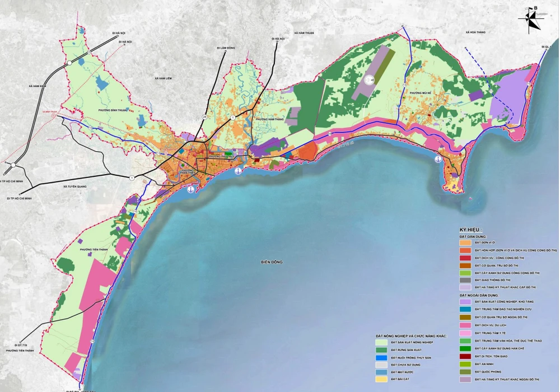Click the purple Đất sản xuất công nghiệp swatch

(x=466, y=301)
